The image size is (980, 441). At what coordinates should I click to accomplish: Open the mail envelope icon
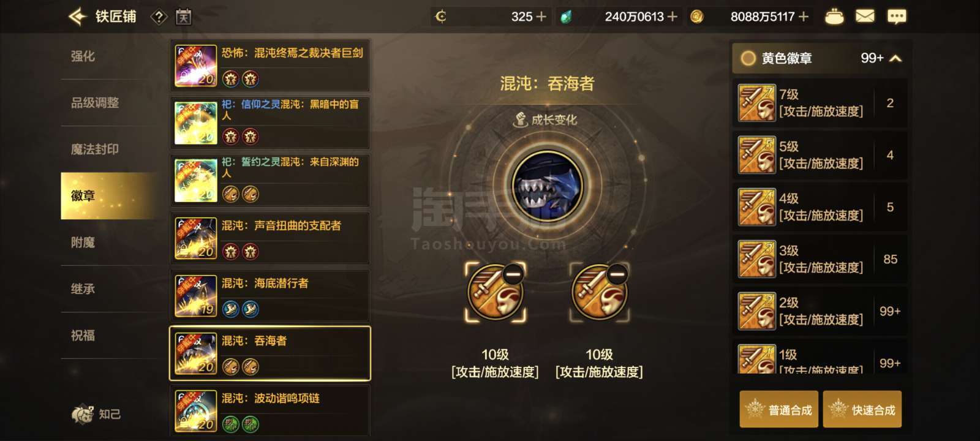865,17
